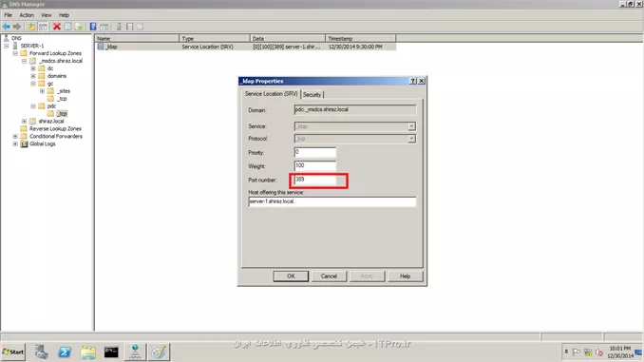Open the Protocol dropdown arrow
This screenshot has height=362, width=644.
point(411,139)
